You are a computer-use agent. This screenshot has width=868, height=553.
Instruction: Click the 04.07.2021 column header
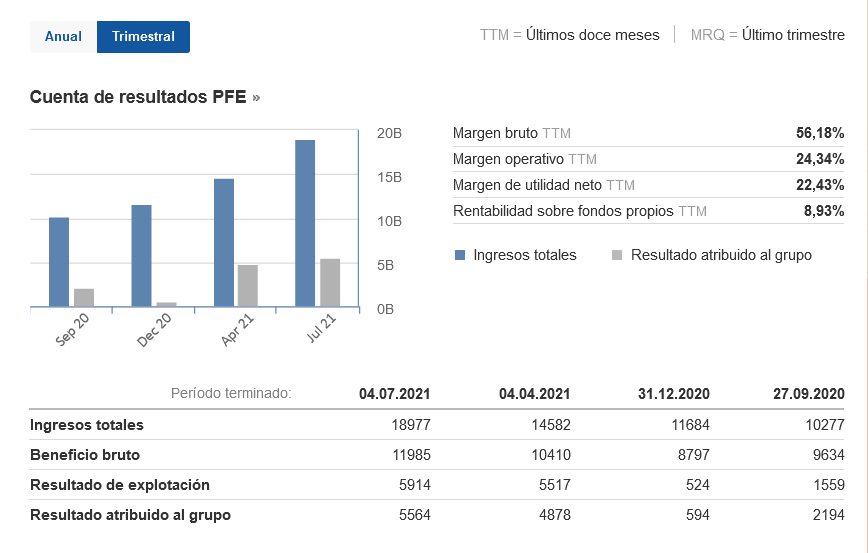click(x=394, y=394)
